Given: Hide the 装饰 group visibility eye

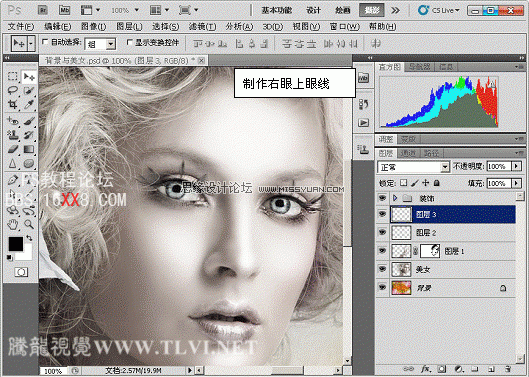Looking at the screenshot, I should [x=382, y=198].
